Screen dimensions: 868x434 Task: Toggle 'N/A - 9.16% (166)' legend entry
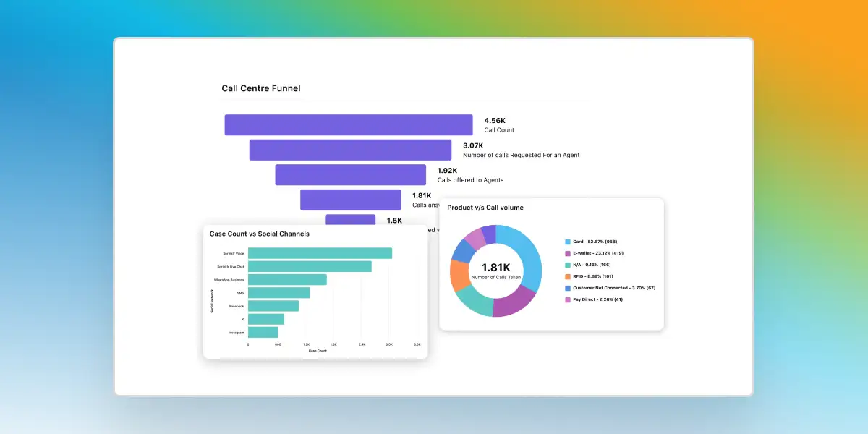click(x=588, y=265)
